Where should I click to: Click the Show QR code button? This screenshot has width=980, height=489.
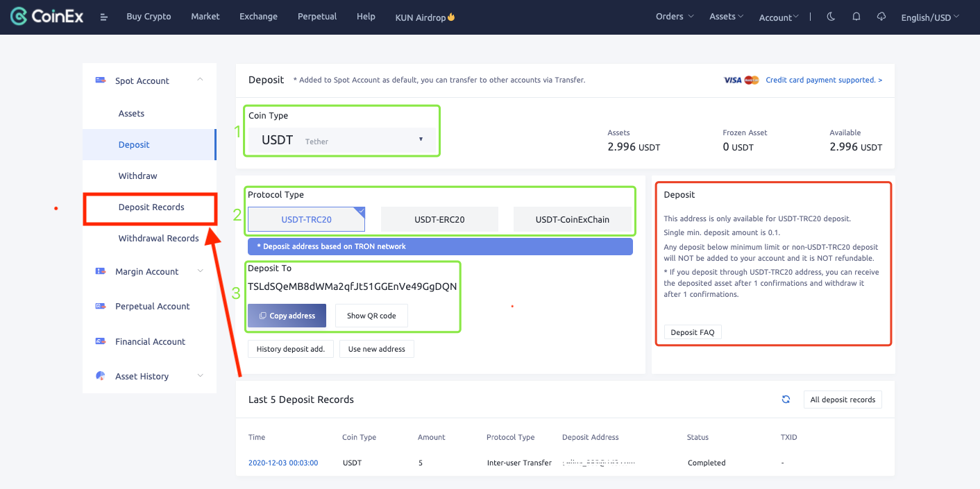pyautogui.click(x=371, y=316)
